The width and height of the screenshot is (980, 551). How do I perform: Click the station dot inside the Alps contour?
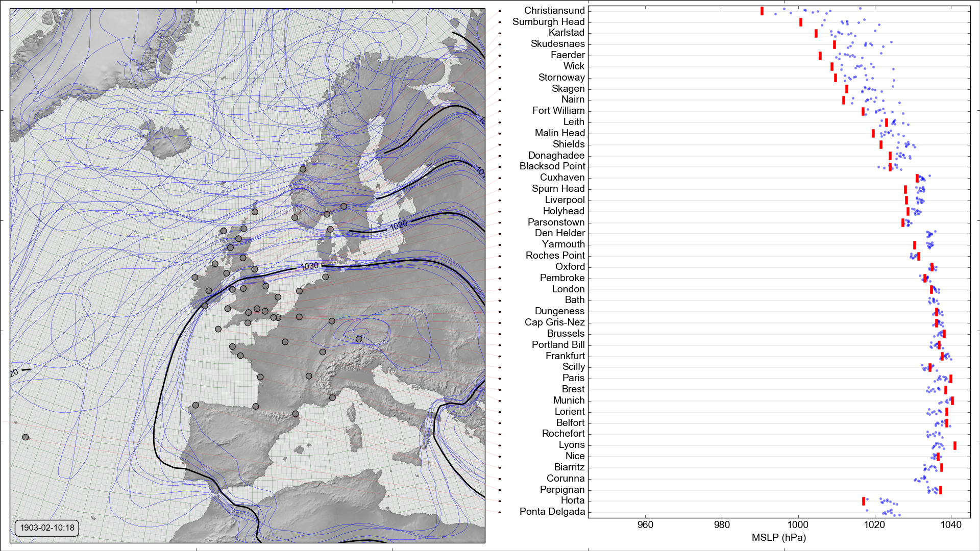[x=359, y=339]
